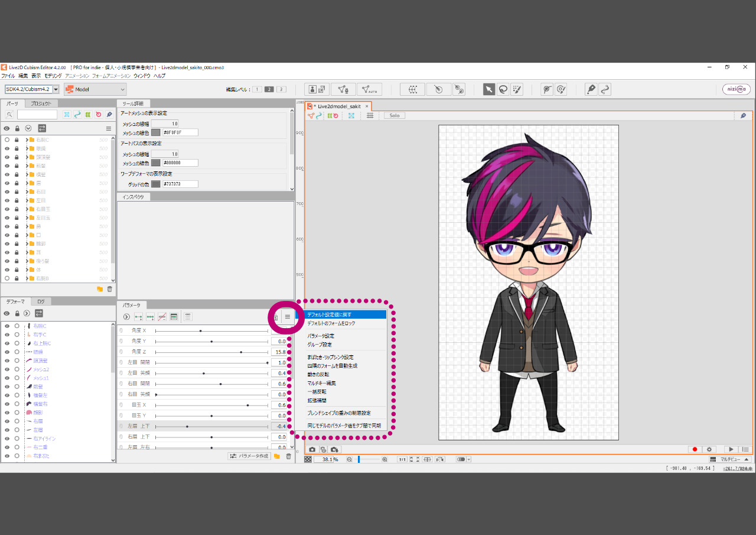Click the delete keys parameter icon
This screenshot has height=535, width=756.
click(162, 317)
